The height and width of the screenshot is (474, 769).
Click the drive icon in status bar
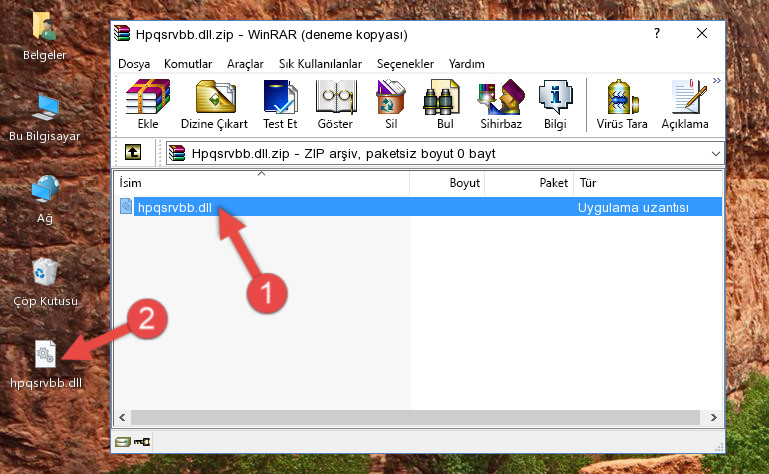click(123, 442)
